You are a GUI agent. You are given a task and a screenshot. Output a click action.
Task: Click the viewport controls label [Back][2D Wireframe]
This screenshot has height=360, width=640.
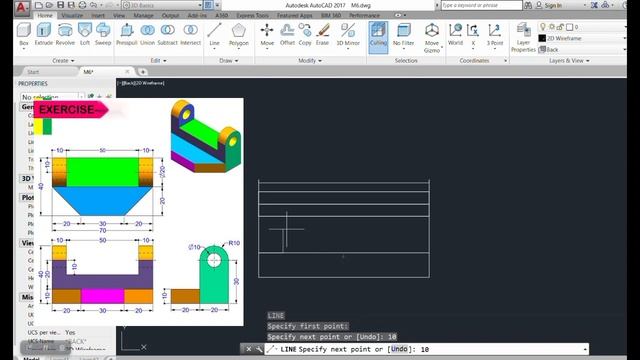click(141, 83)
